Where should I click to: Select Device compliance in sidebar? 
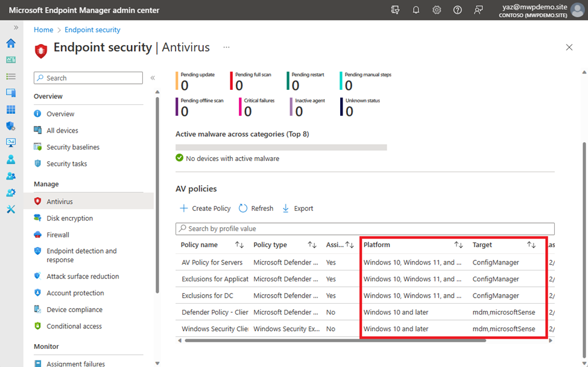pos(74,310)
